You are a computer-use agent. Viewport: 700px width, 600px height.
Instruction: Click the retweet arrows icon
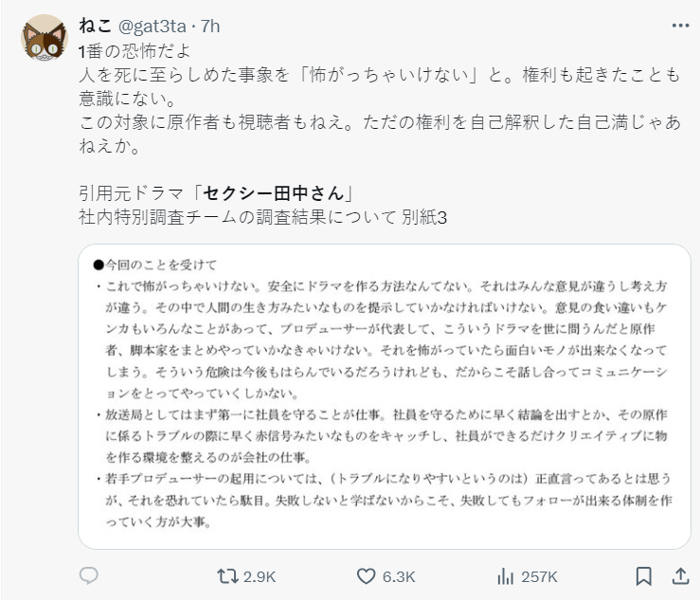[228, 575]
